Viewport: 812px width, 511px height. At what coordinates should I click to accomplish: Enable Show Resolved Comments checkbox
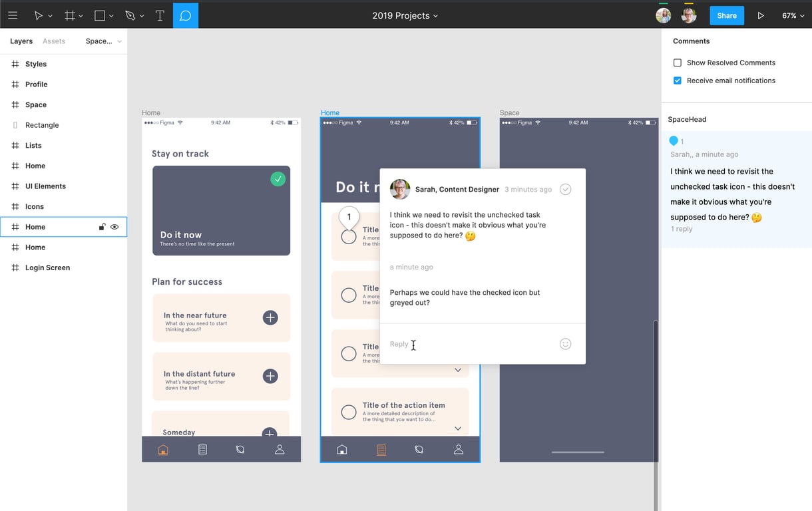coord(678,63)
